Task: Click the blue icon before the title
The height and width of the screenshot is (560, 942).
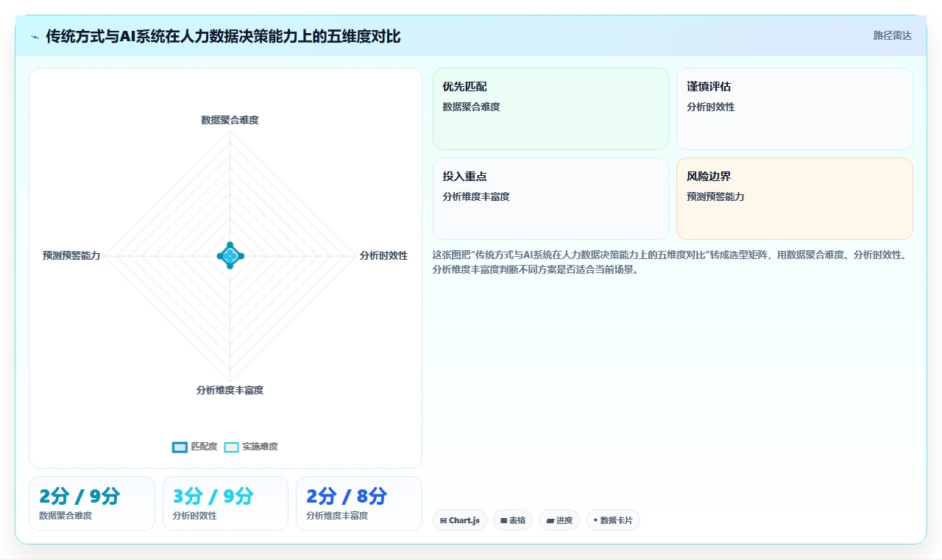Action: tap(35, 37)
